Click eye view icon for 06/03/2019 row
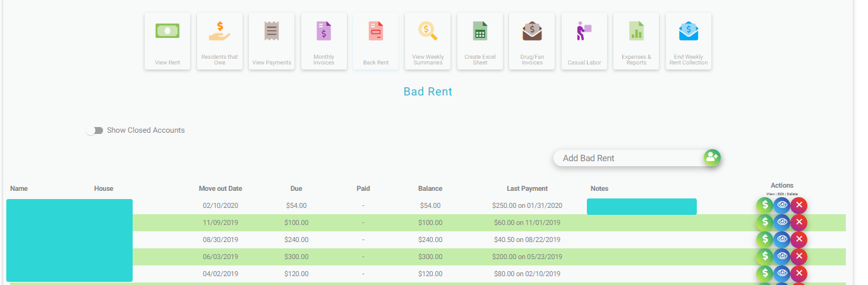868x285 pixels. coord(782,257)
